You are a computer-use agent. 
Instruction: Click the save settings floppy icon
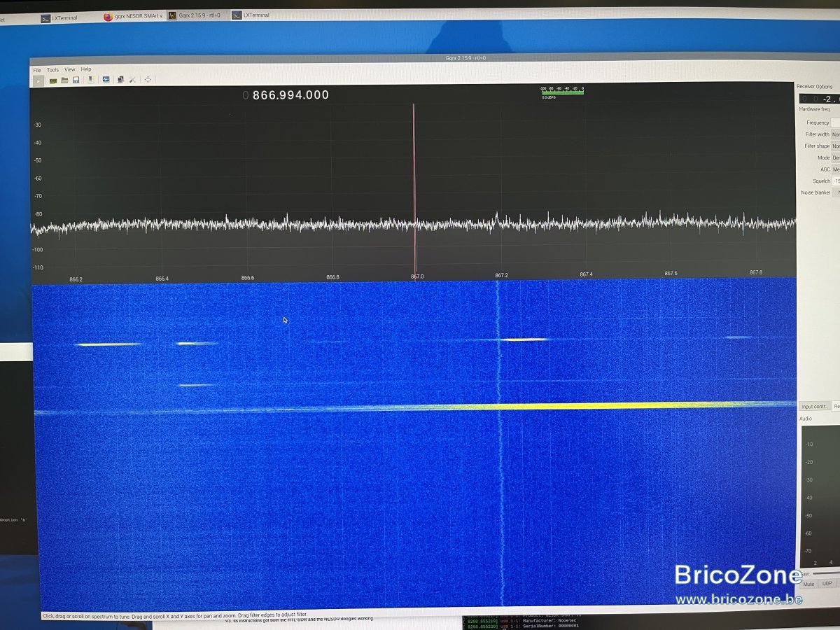(76, 80)
